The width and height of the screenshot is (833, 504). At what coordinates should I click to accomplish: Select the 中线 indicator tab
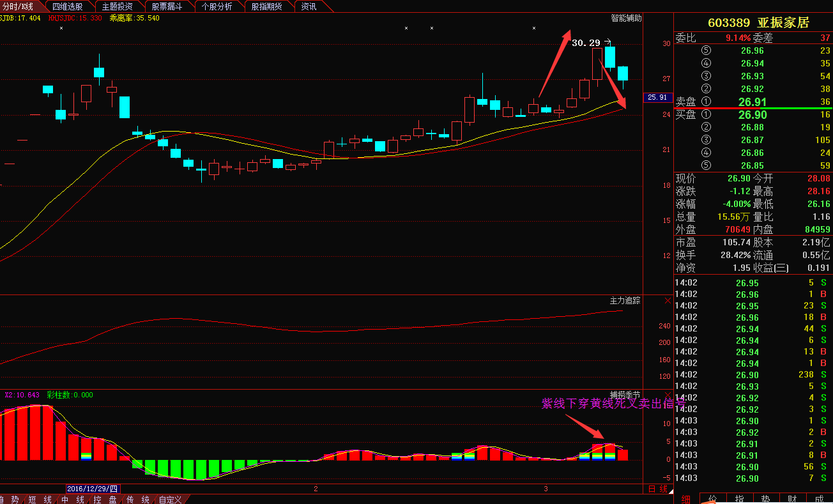[72, 500]
